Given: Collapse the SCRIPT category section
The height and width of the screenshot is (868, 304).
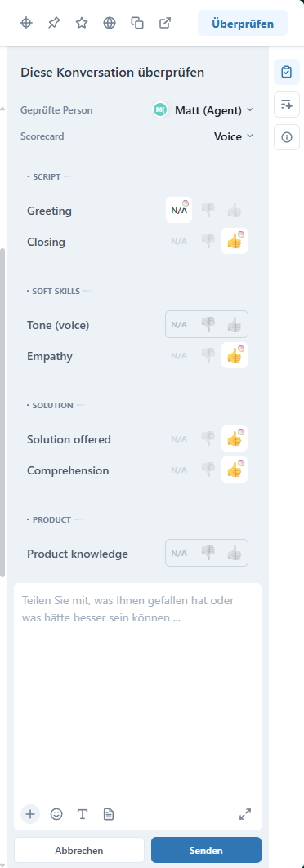Looking at the screenshot, I should 47,176.
